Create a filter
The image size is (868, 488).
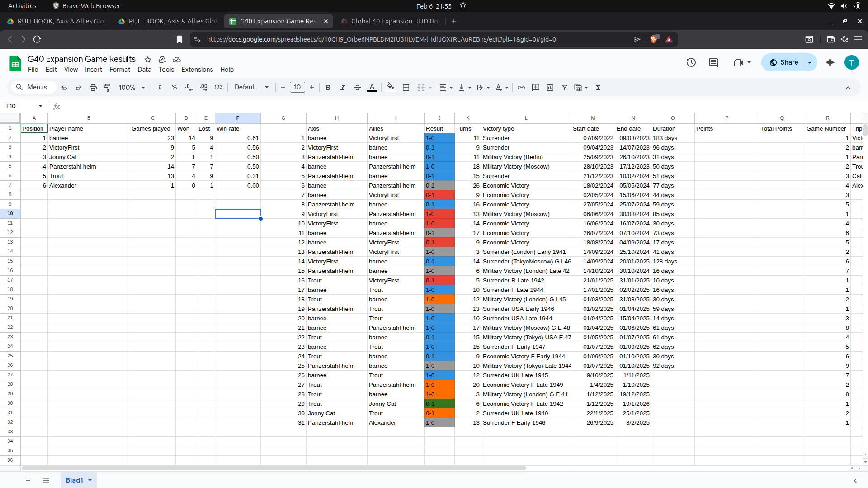564,87
